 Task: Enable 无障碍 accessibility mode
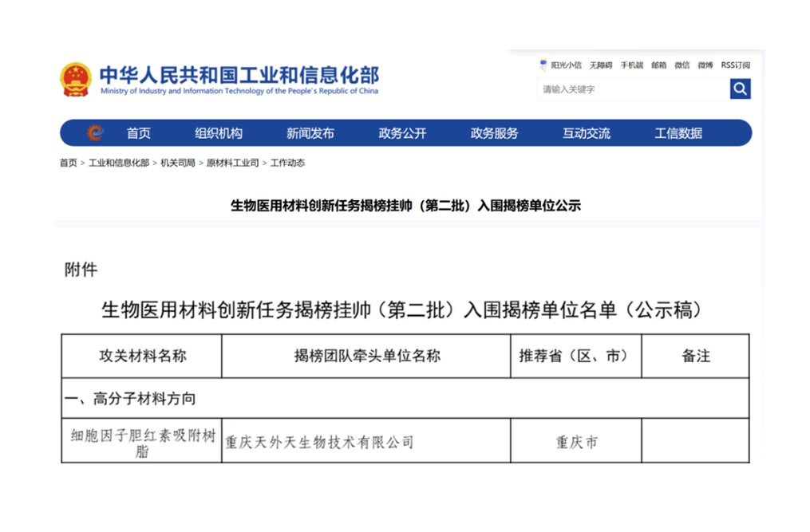(600, 65)
